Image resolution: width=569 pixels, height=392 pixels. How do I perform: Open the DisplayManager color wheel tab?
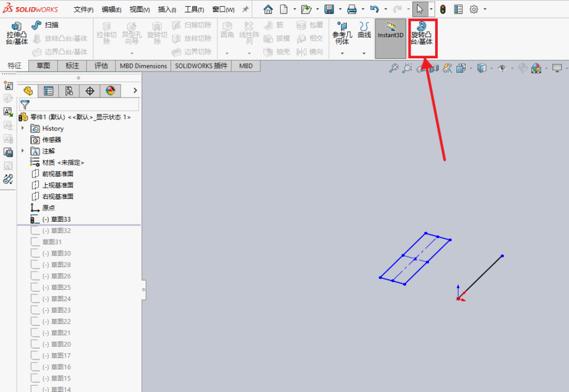111,91
